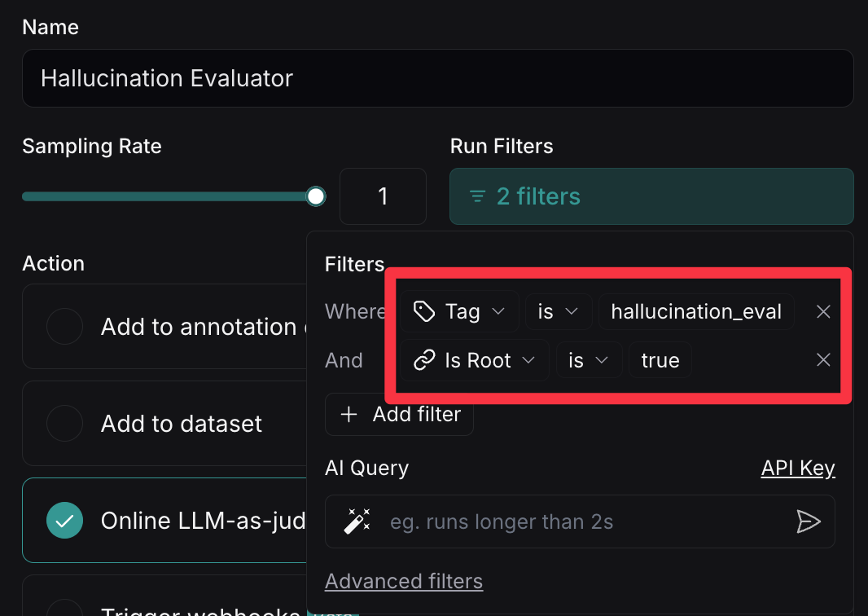Expand the operator dropdown in the Tag row

coord(557,311)
